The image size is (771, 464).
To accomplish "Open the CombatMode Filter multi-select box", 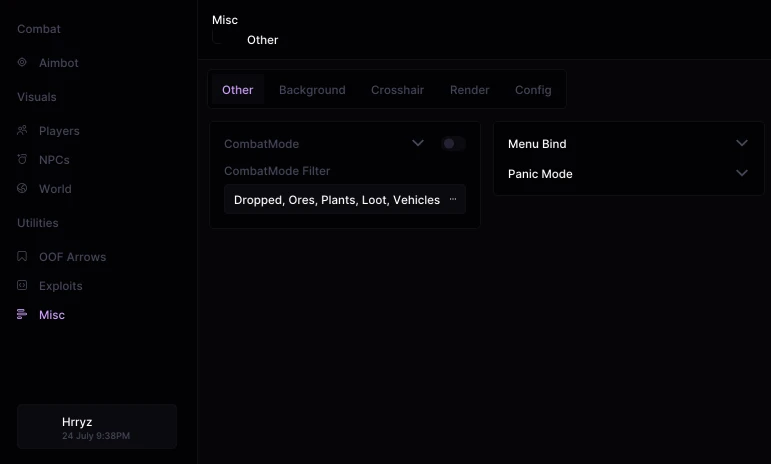I will [345, 199].
